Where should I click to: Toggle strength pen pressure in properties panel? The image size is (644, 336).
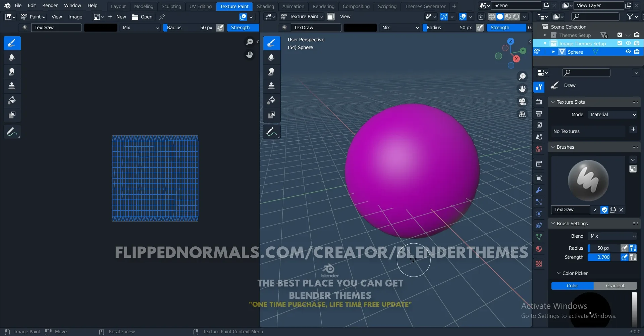[x=624, y=257]
